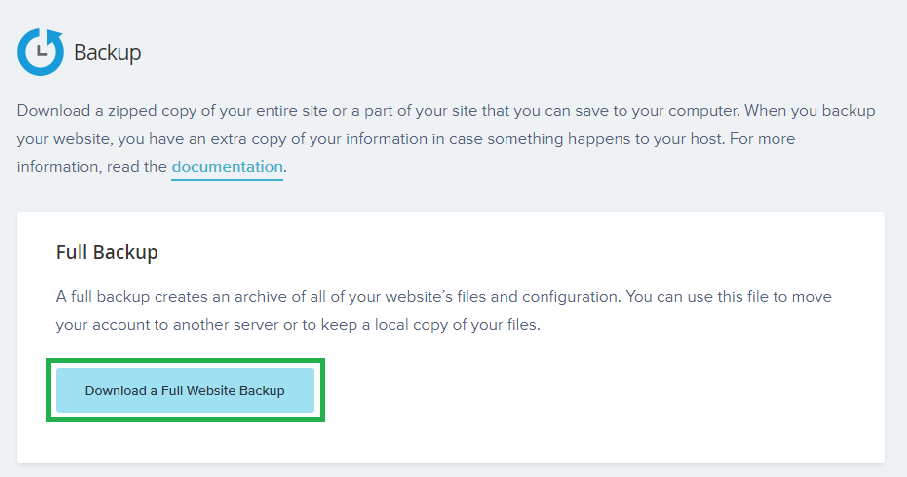
Task: Click the line "your account to another server"
Action: tap(298, 325)
